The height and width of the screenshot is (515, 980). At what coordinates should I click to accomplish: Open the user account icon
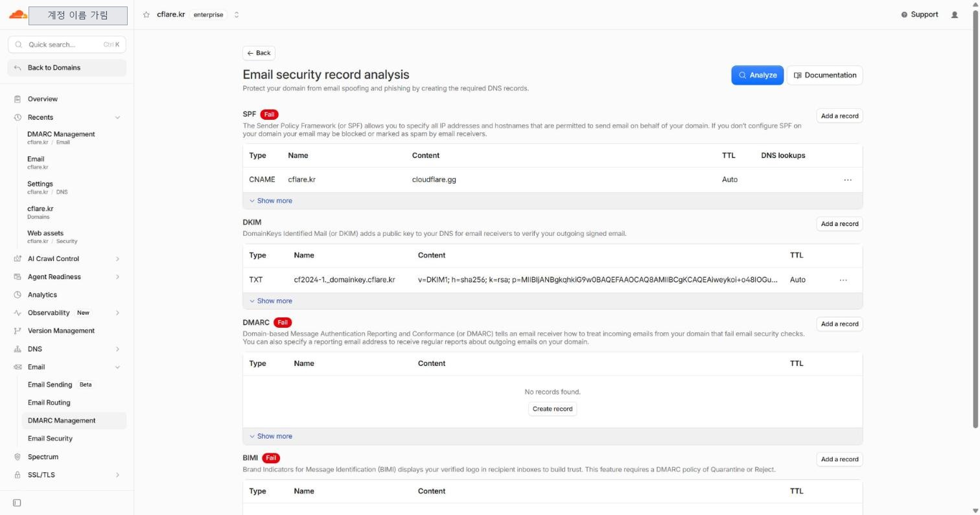[x=954, y=15]
